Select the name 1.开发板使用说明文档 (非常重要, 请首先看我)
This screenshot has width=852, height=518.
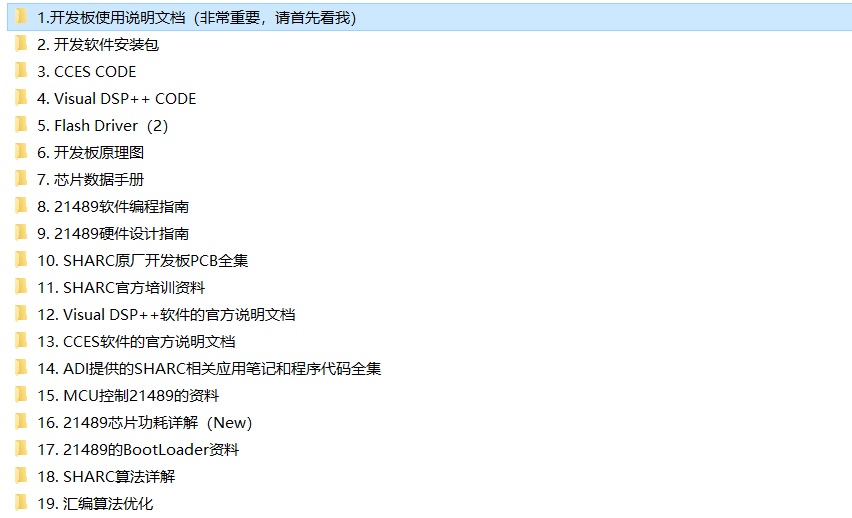click(196, 18)
